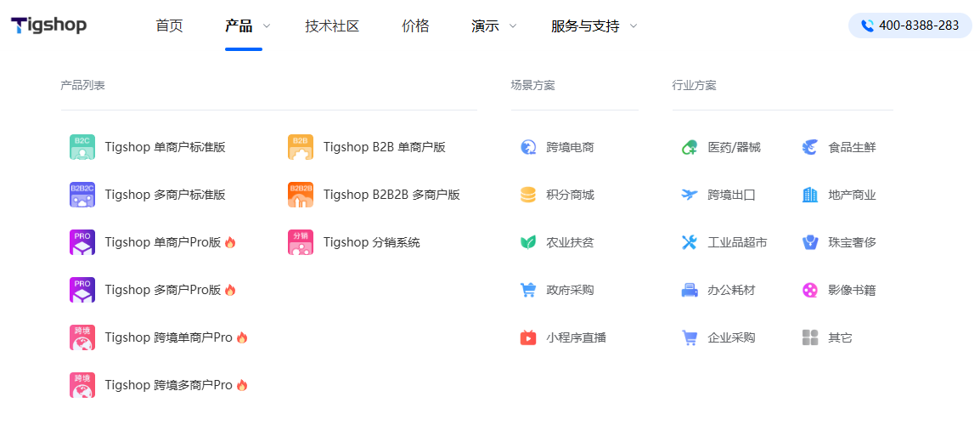The height and width of the screenshot is (442, 980).
Task: Expand the 演示 dropdown arrow
Action: (x=513, y=26)
